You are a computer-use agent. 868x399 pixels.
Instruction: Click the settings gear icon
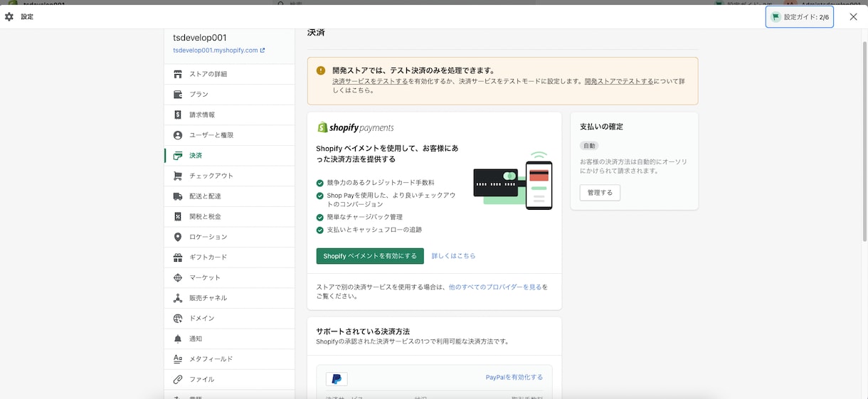pos(9,16)
